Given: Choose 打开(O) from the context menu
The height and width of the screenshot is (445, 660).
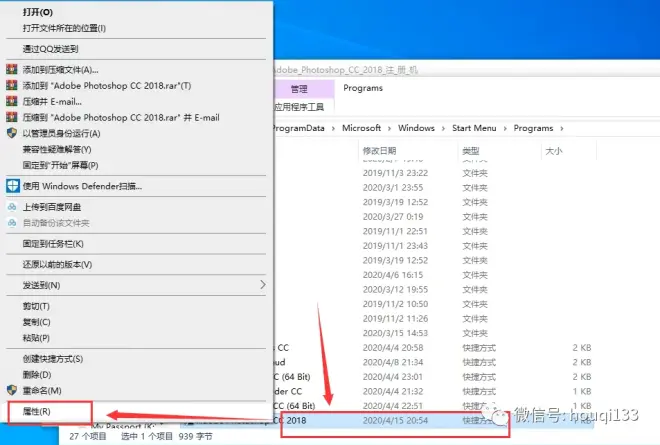Looking at the screenshot, I should click(38, 12).
